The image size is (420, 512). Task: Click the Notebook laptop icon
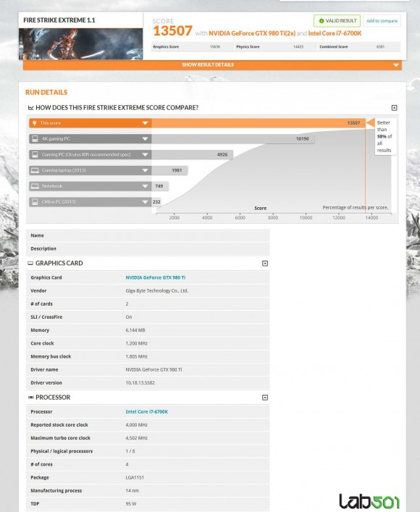tap(35, 186)
